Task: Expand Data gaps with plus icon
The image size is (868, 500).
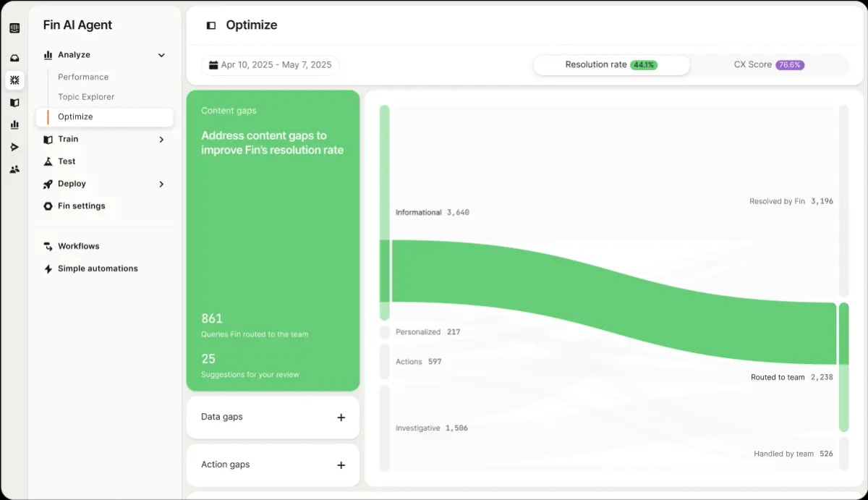Action: click(341, 418)
